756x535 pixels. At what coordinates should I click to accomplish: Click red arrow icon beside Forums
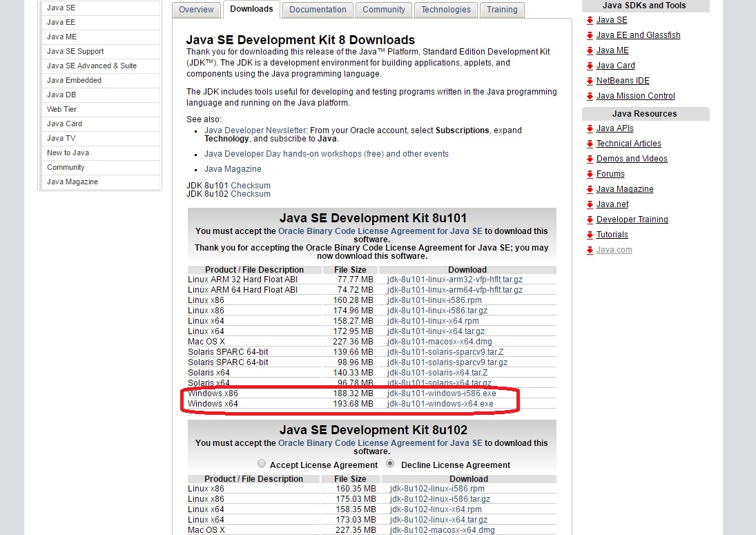[x=590, y=175]
